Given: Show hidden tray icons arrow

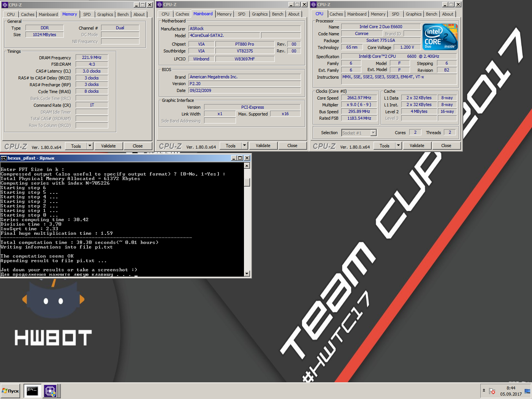Looking at the screenshot, I should pos(484,391).
